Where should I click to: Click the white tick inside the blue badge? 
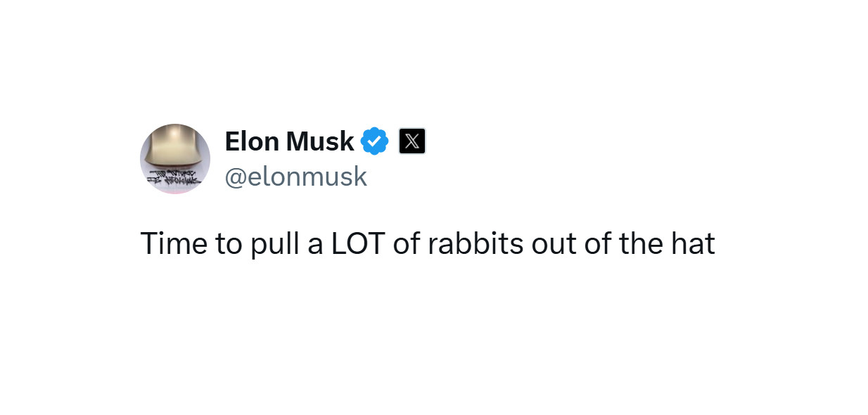click(x=375, y=142)
